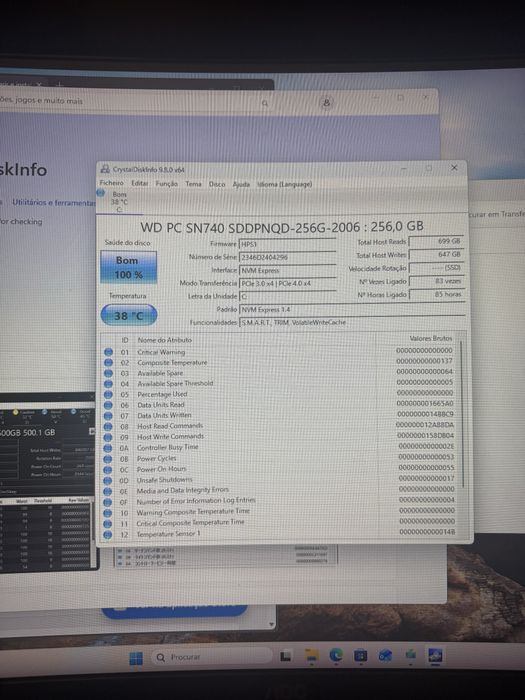Open the Disco menu

tap(217, 184)
